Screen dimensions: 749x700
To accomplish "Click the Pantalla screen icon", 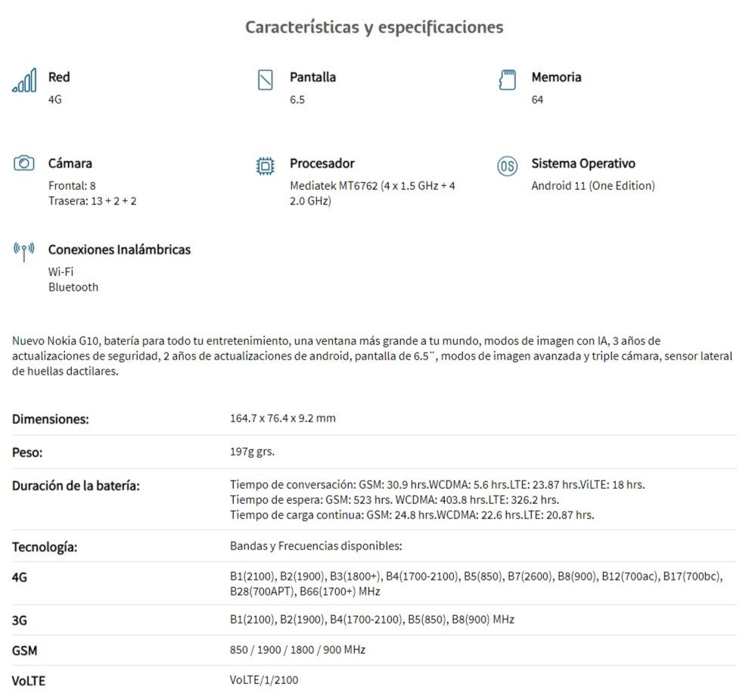I will pos(266,79).
